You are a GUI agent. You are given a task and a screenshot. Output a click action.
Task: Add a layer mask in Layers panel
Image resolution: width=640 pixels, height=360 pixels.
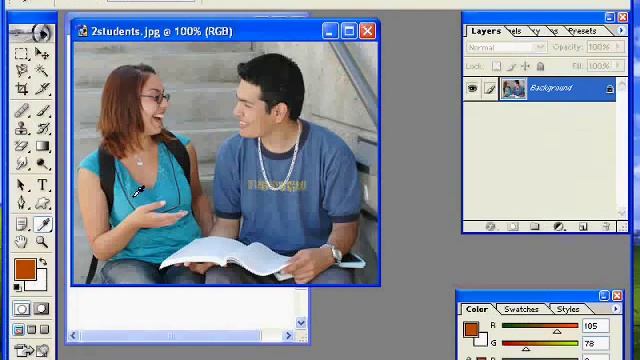pyautogui.click(x=513, y=227)
